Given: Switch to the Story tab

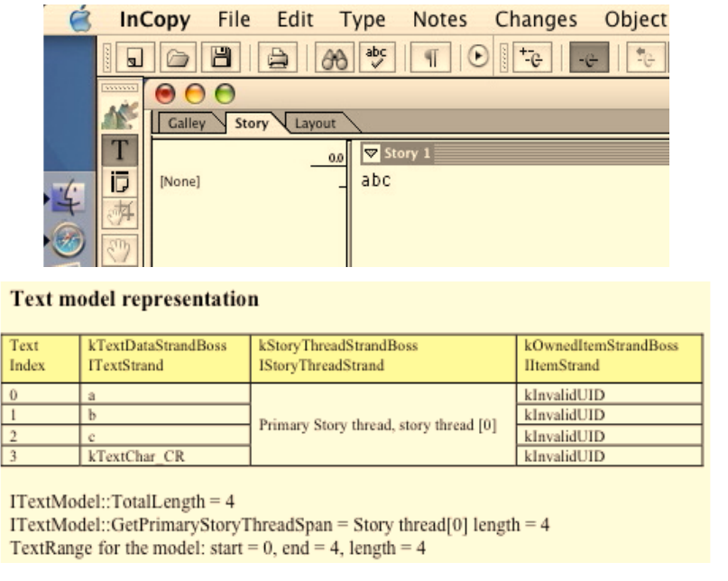Looking at the screenshot, I should click(x=251, y=123).
